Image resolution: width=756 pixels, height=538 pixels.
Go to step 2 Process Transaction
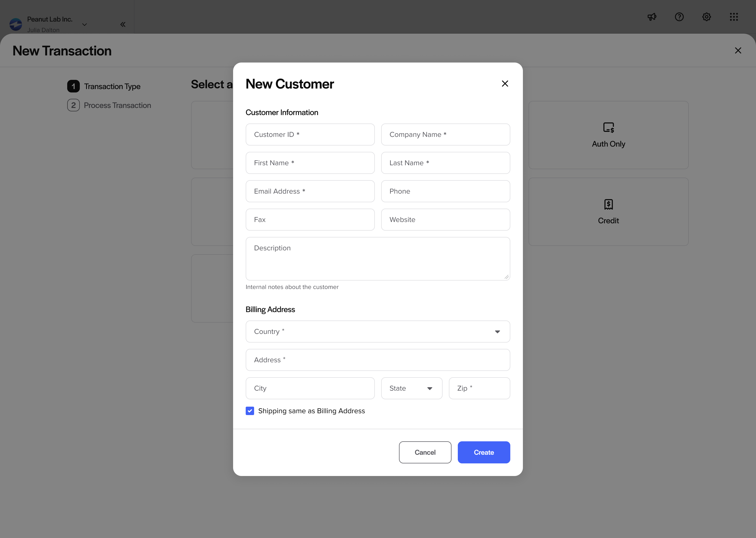[x=109, y=105]
